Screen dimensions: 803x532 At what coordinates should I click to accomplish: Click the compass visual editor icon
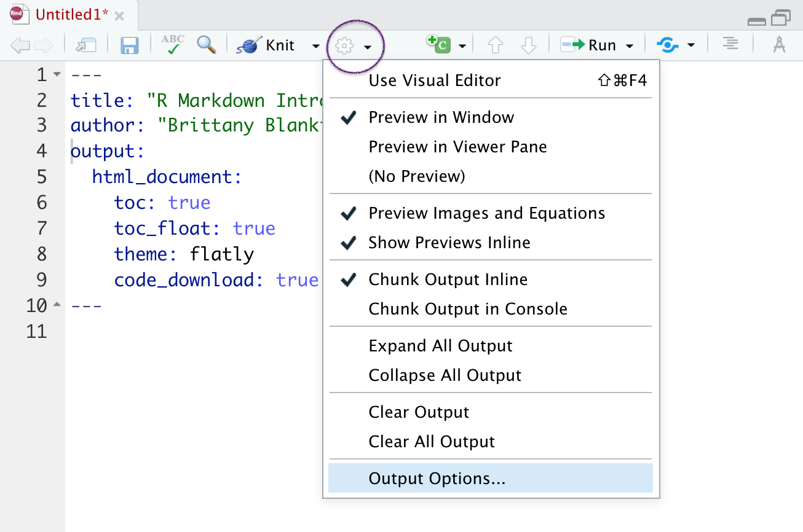pos(779,45)
